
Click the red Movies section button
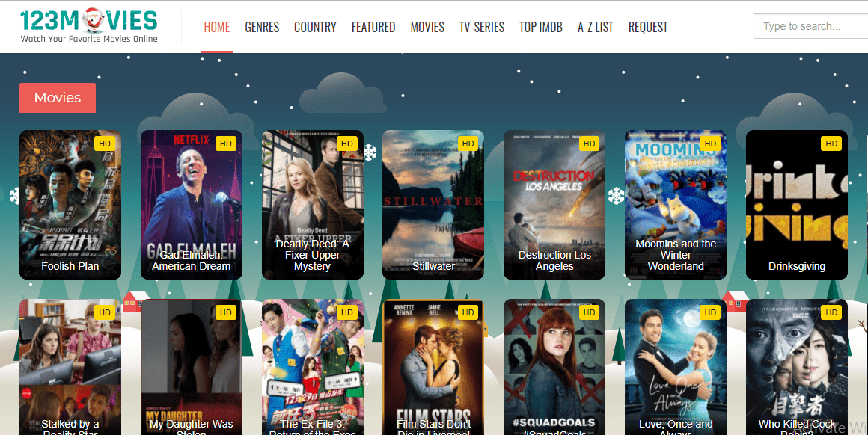tap(58, 98)
